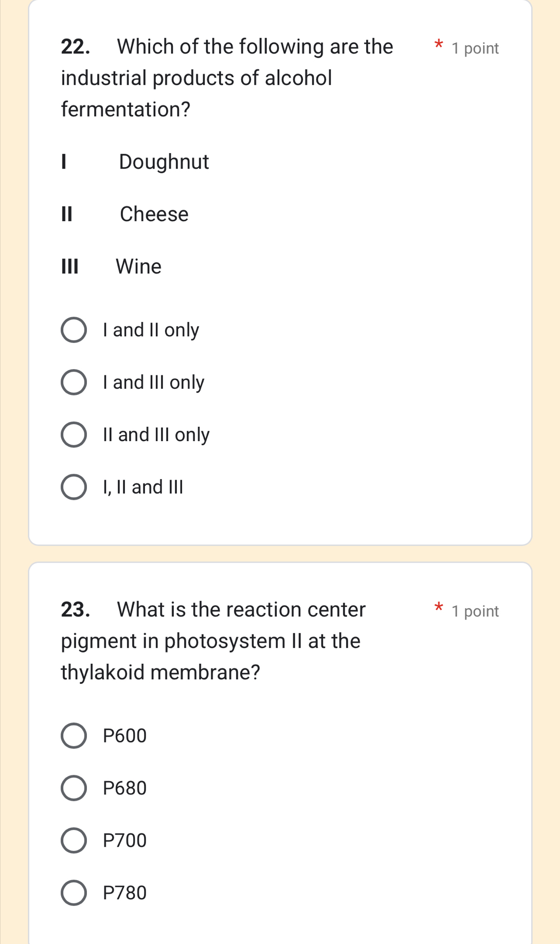Select the P700 radio button
The width and height of the screenshot is (560, 944).
pyautogui.click(x=74, y=840)
